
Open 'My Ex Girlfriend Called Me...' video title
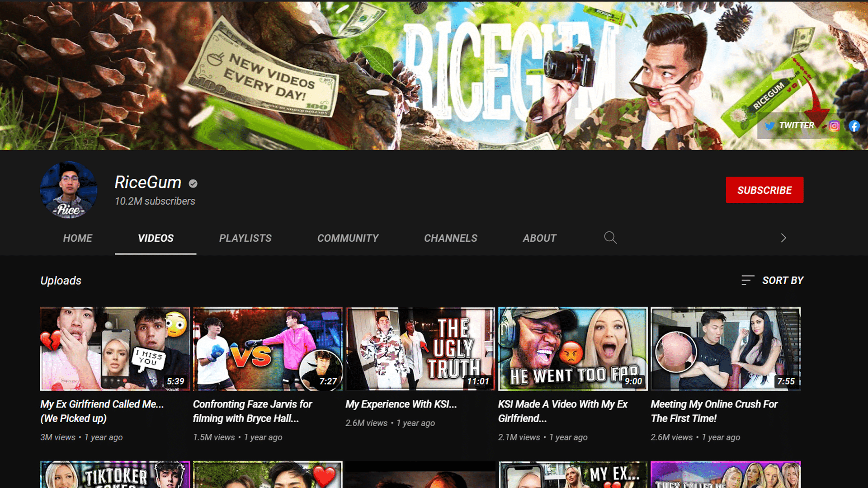pos(102,411)
